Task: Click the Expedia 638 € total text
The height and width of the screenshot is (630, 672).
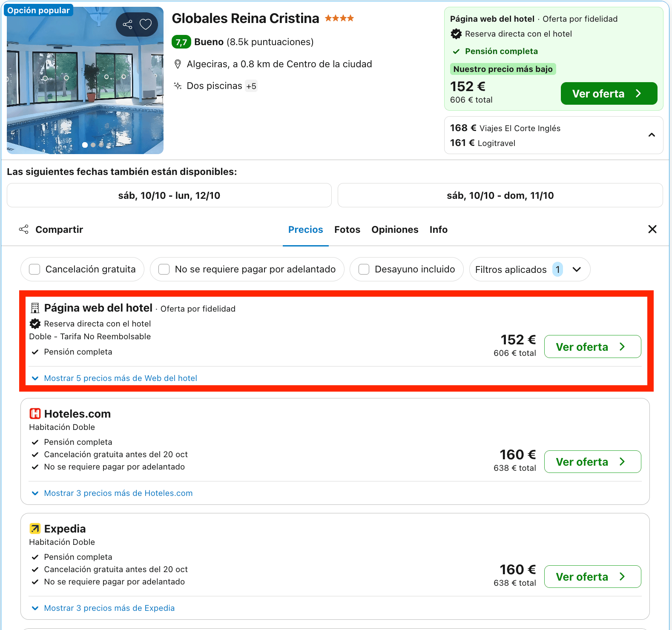Action: click(x=515, y=583)
